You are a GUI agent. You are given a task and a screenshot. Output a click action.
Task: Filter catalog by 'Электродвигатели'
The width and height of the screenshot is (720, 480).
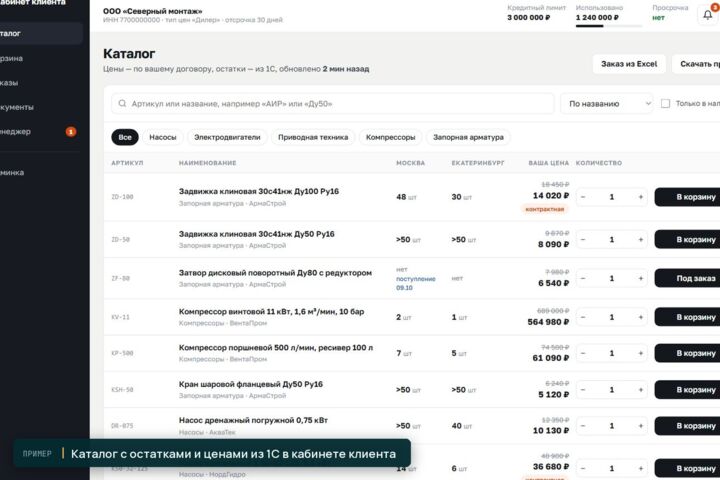coord(227,137)
